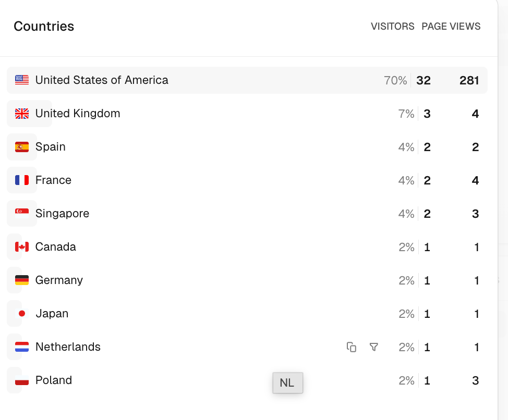
Task: Click the filter funnel icon for Netherlands
Action: tap(373, 347)
